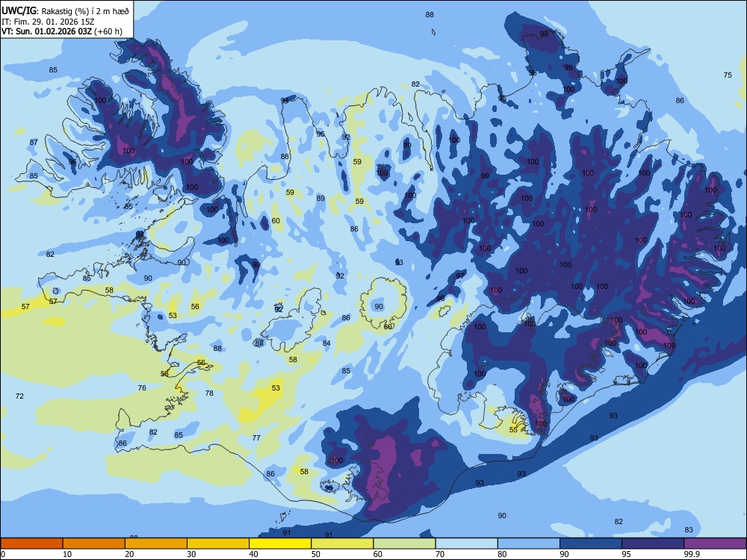This screenshot has height=560, width=747.
Task: Click the legend tick label '10'
Action: tap(67, 554)
